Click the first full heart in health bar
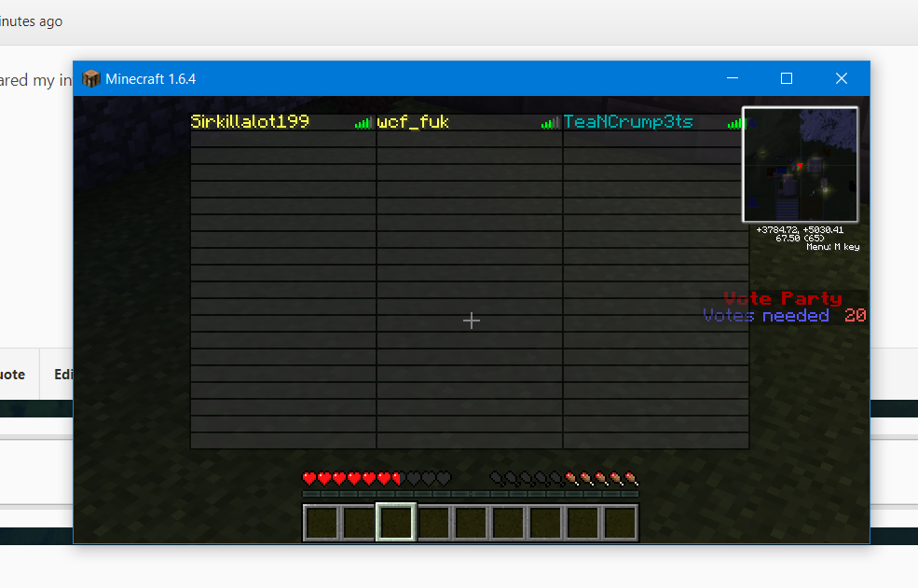918x588 pixels. click(309, 479)
